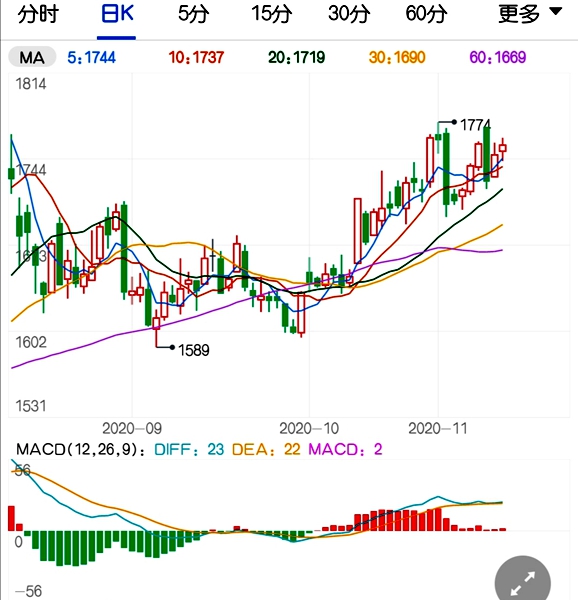
Task: Select the MA 30:1690 value
Action: click(397, 58)
